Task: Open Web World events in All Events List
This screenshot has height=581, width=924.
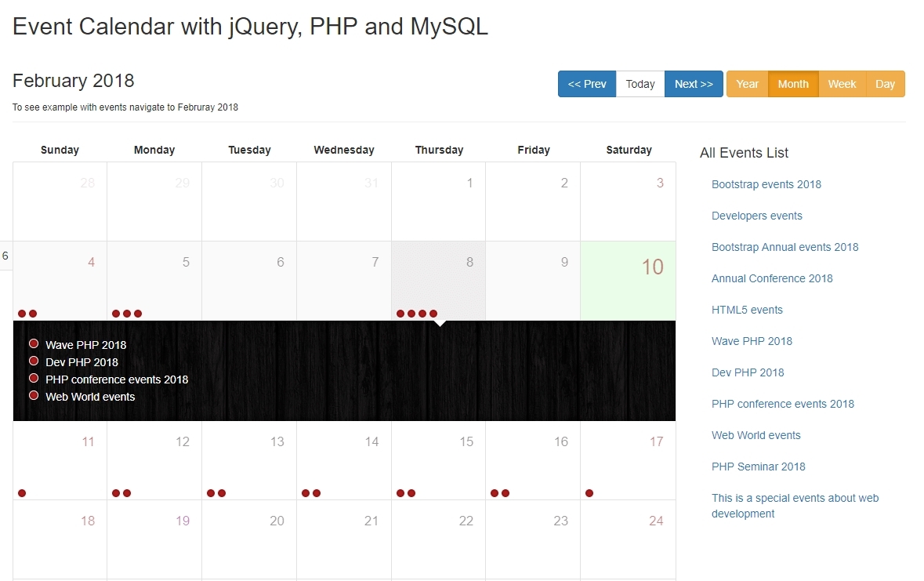Action: [x=756, y=435]
